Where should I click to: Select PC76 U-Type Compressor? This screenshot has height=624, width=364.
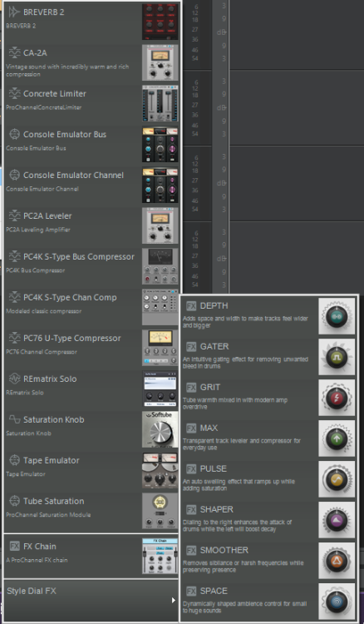[91, 349]
